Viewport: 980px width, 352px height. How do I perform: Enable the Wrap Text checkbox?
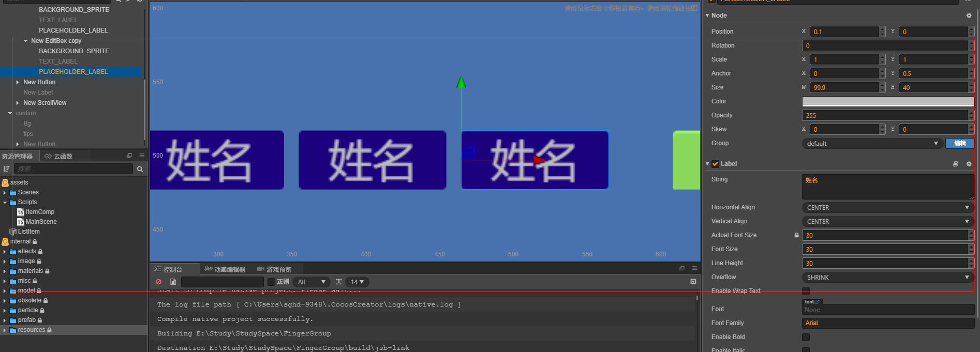point(806,291)
